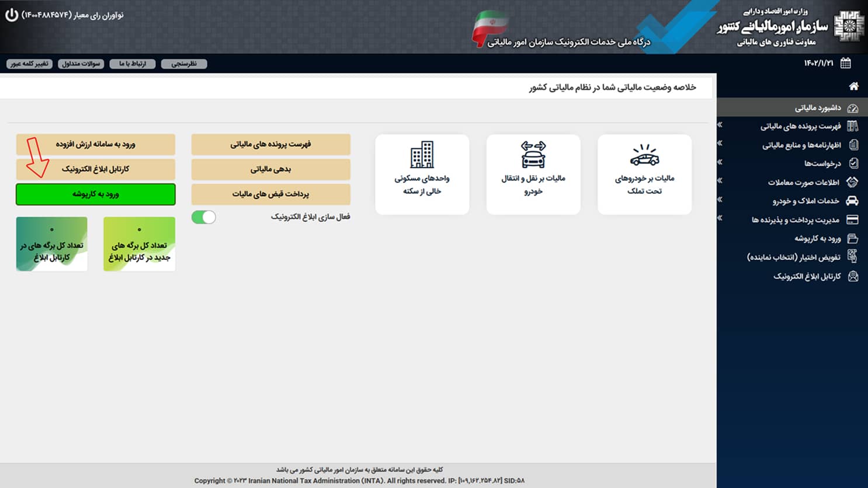The width and height of the screenshot is (868, 488).
Task: Click the کارتابل ابلاغ الکترونیک sidebar icon
Action: tap(853, 276)
